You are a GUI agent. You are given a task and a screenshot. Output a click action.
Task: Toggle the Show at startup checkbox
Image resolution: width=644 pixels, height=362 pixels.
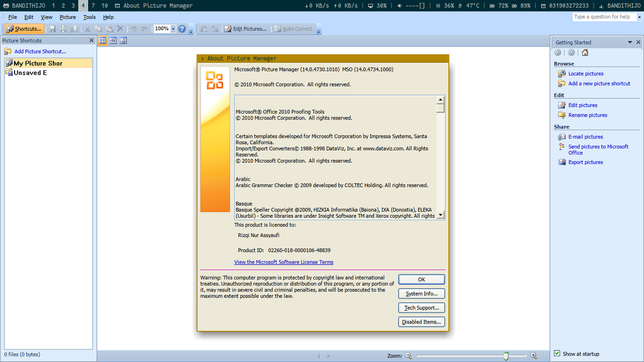[557, 353]
